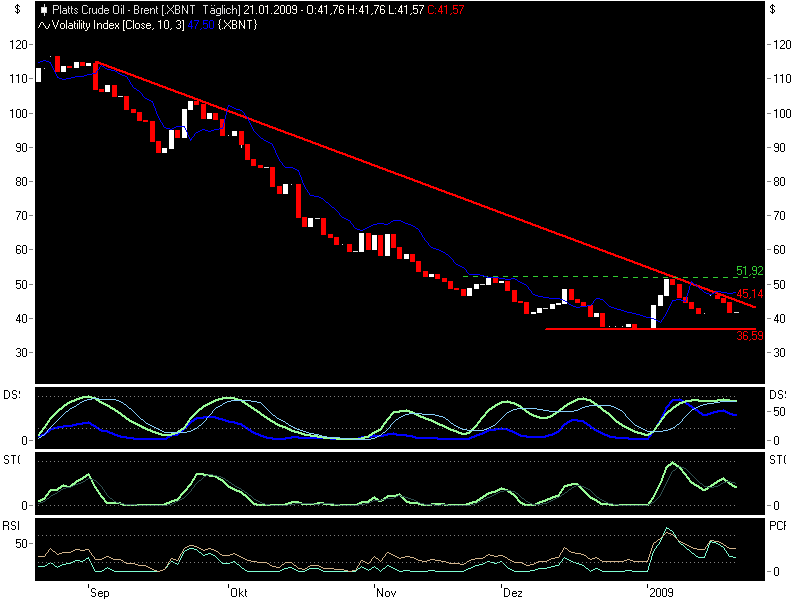Click the 30 tick on right price axis
Viewport: 800px width, 600px height.
[782, 353]
